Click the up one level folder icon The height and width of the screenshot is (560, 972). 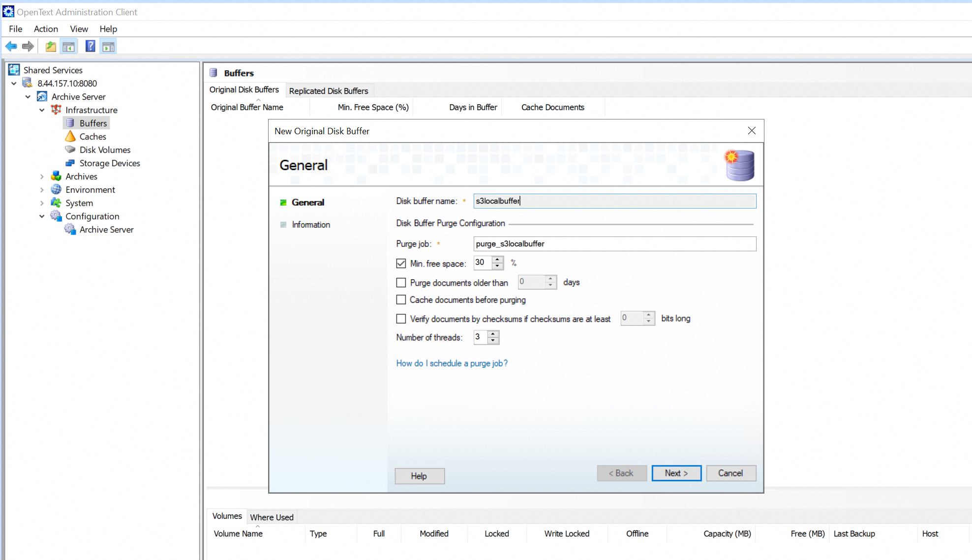click(x=51, y=47)
